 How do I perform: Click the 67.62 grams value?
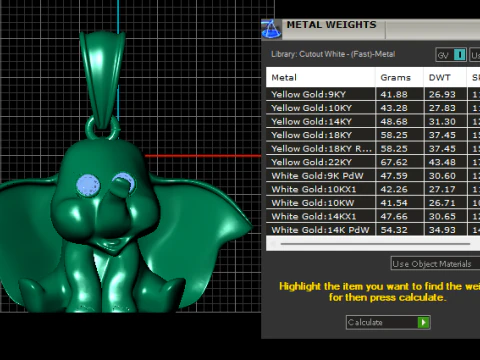[394, 162]
